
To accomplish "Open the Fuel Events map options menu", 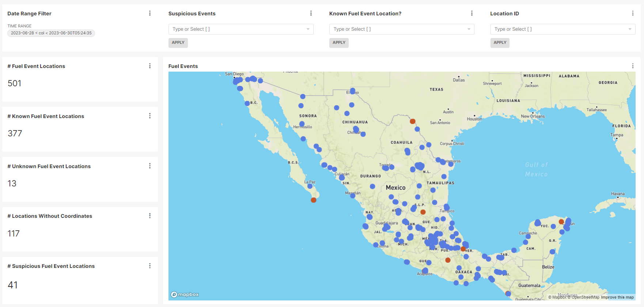I will [633, 66].
